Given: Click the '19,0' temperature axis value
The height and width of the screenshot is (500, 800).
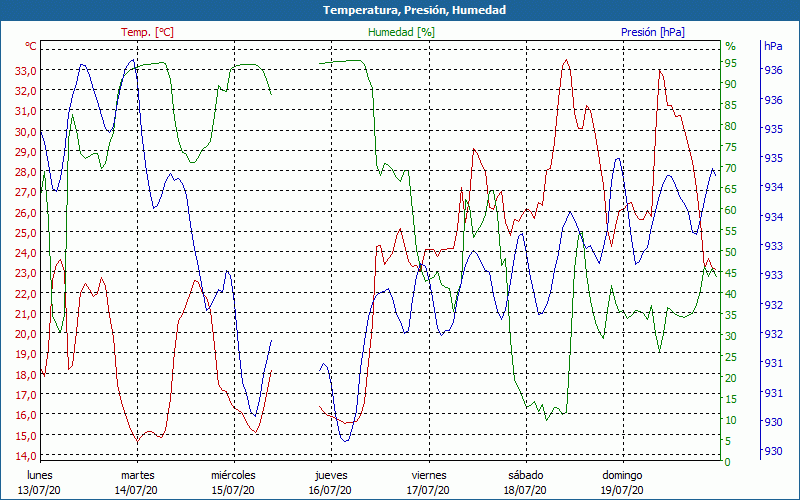Looking at the screenshot, I should 25,354.
